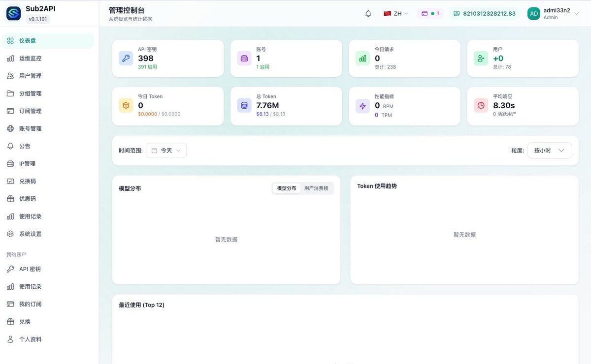591x364 pixels.
Task: Switch to the 用户消费榜 tab
Action: [x=316, y=188]
